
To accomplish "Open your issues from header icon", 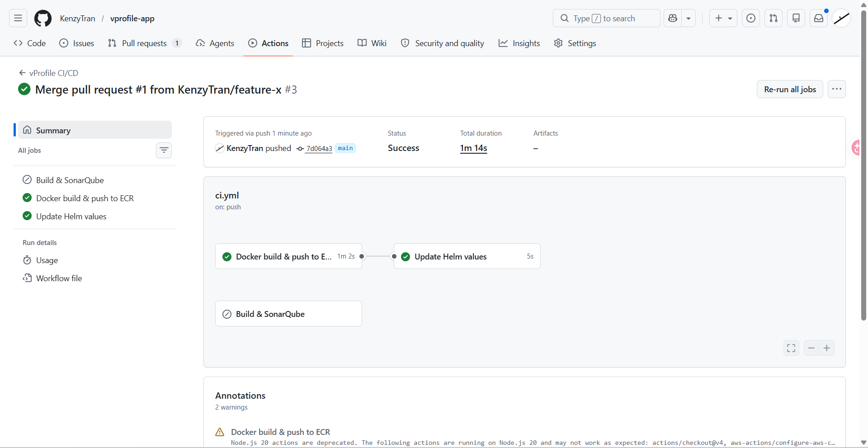I will [751, 18].
